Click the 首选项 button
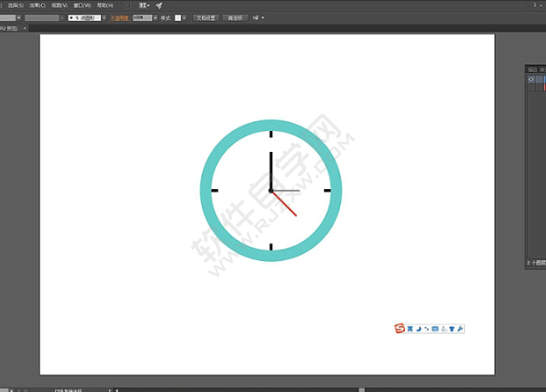This screenshot has height=392, width=546. tap(235, 18)
